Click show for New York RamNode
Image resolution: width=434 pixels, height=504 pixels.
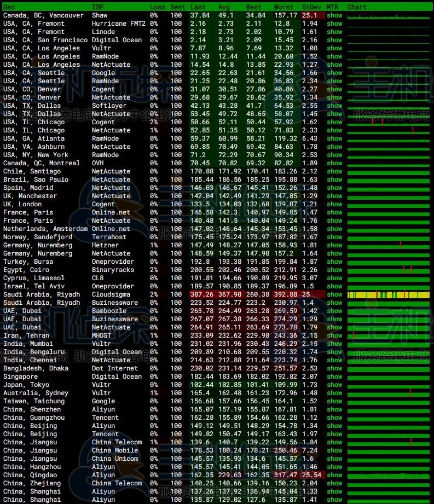coord(334,155)
